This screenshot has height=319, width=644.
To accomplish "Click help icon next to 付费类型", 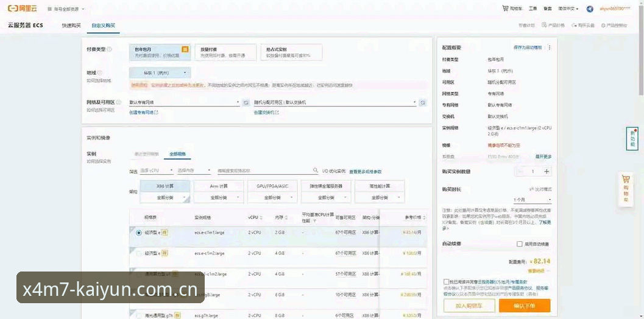I will [x=109, y=49].
